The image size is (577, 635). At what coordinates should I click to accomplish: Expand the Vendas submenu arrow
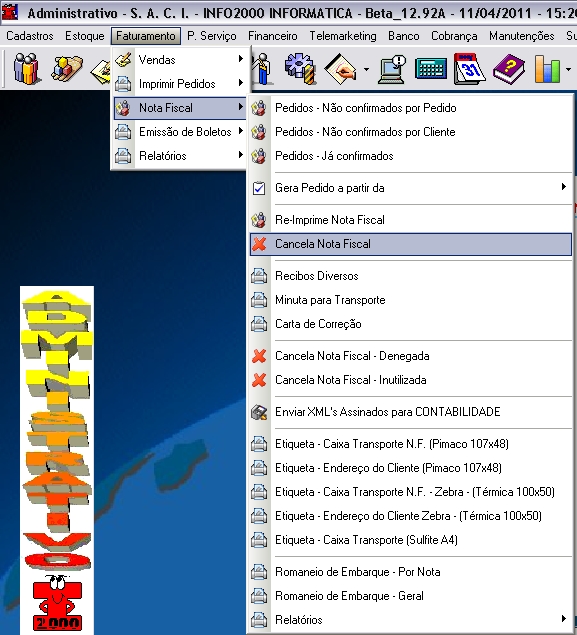[x=241, y=59]
